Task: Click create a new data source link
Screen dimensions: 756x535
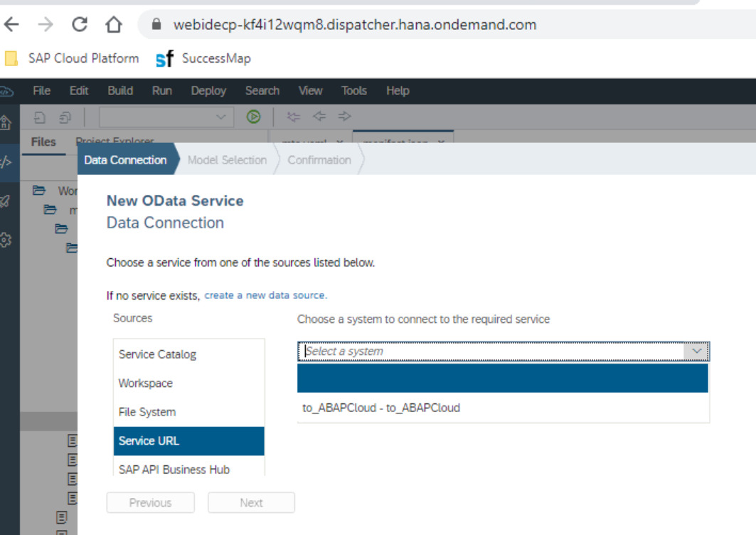Action: (x=266, y=295)
